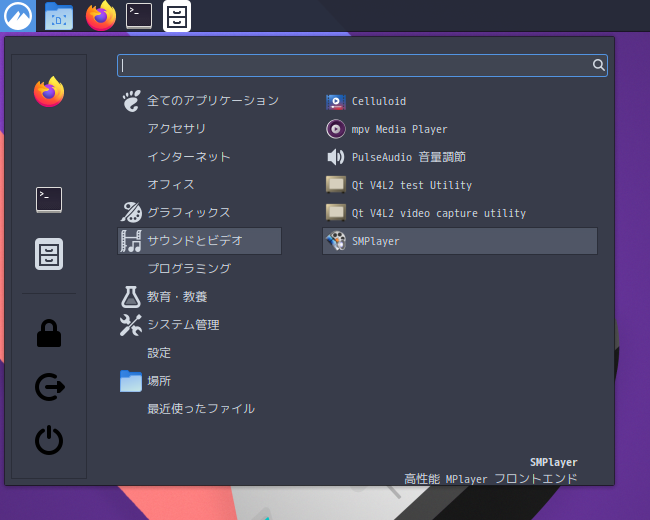Click the Celluloid app icon

pos(336,101)
